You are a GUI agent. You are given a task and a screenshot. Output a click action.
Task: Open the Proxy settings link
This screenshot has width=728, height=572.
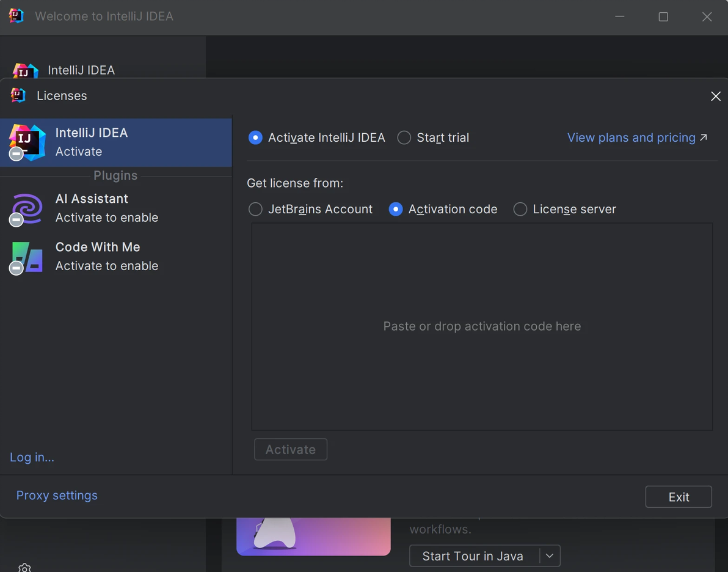tap(57, 496)
